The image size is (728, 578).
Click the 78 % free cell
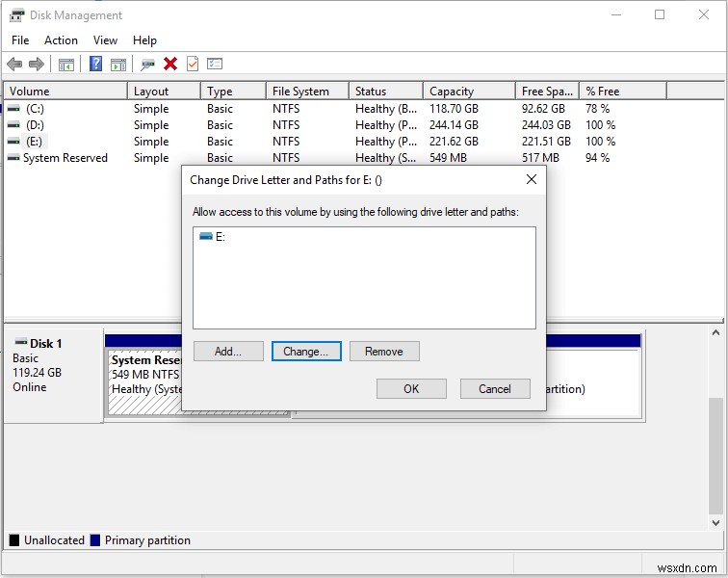[x=598, y=109]
